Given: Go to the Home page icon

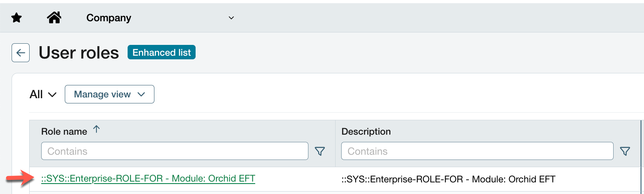Looking at the screenshot, I should pos(54,18).
